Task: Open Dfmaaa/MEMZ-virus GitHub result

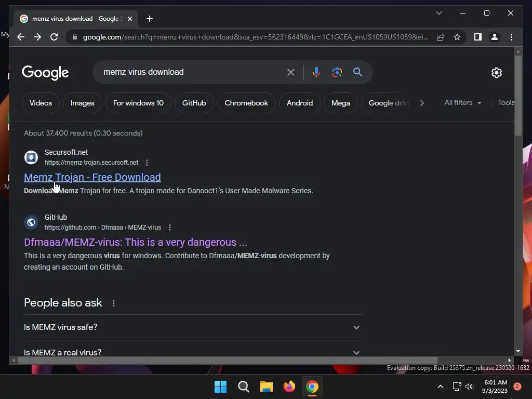Action: (x=136, y=242)
